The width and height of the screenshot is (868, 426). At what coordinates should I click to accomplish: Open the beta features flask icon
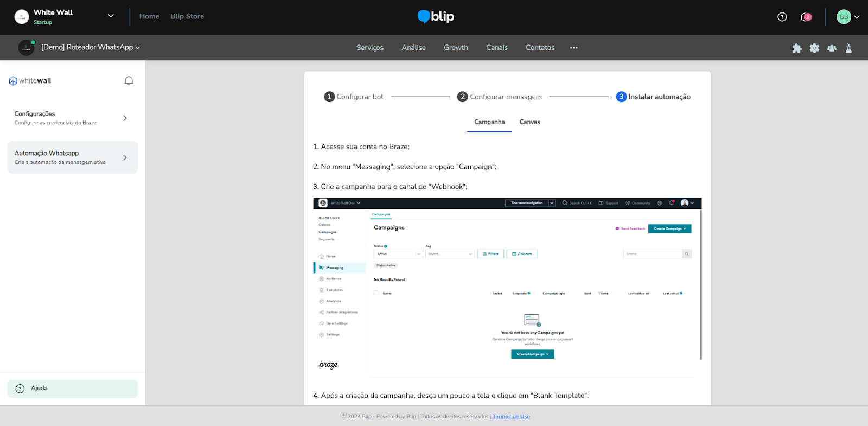pos(848,48)
